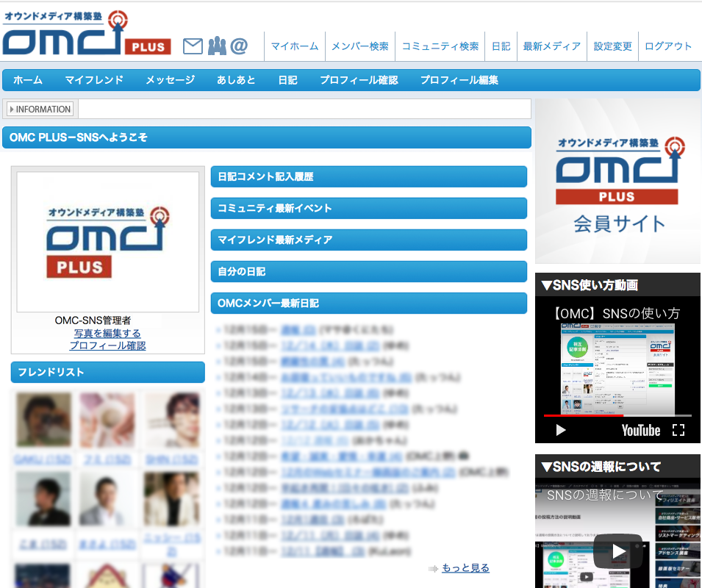Image resolution: width=702 pixels, height=588 pixels.
Task: Expand the INFORMATION section
Action: click(x=40, y=110)
